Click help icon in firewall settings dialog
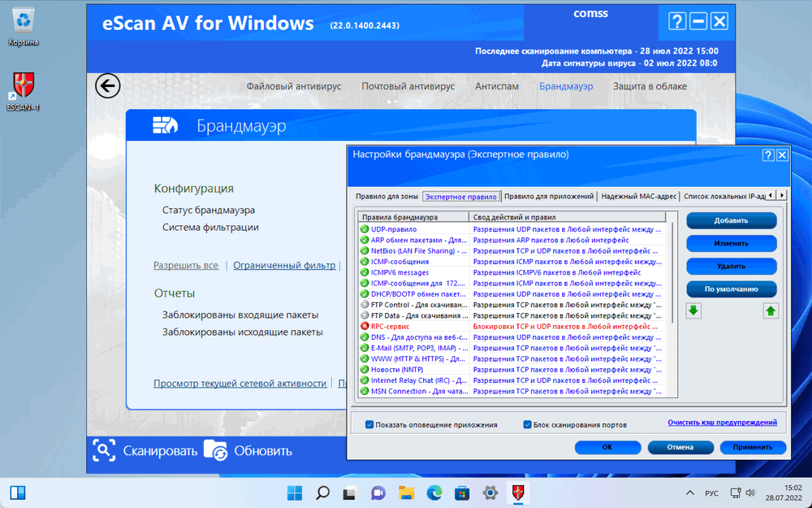This screenshot has height=508, width=812. click(768, 155)
